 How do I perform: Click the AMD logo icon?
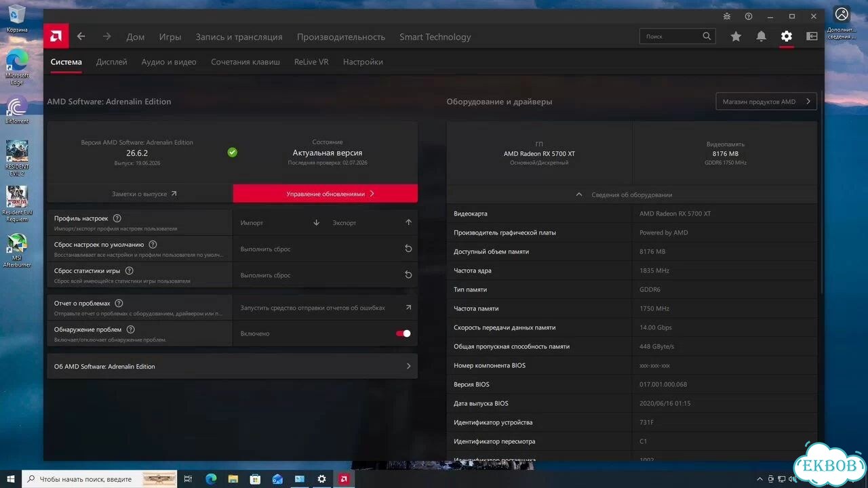click(56, 37)
